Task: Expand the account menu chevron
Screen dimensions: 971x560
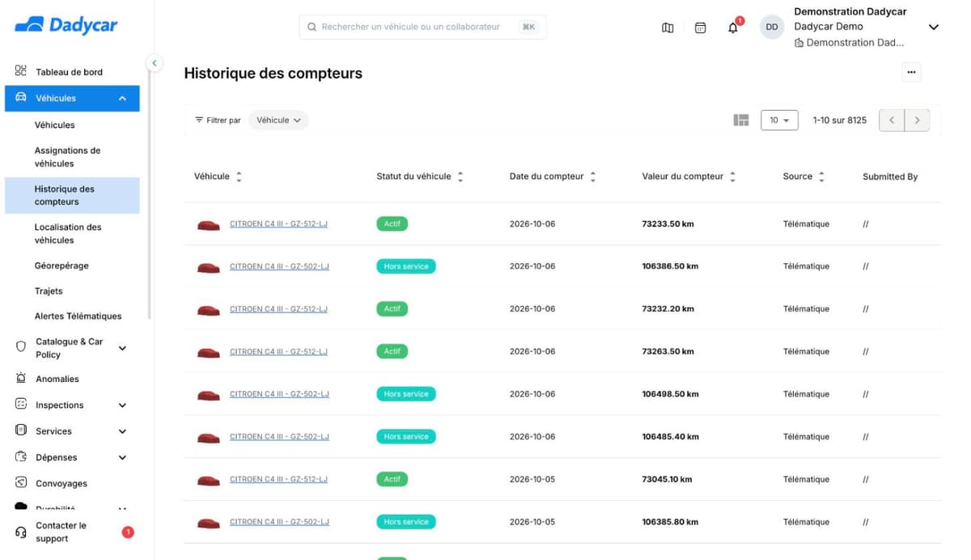Action: point(933,27)
